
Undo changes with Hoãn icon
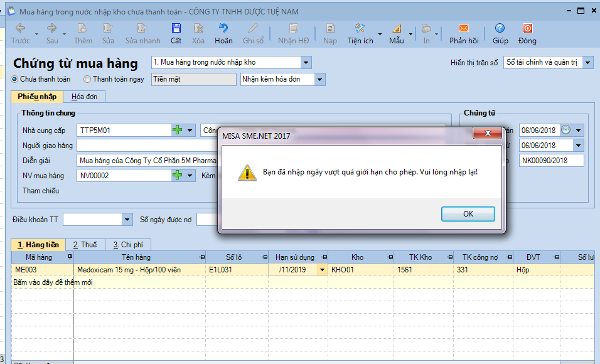(x=223, y=28)
